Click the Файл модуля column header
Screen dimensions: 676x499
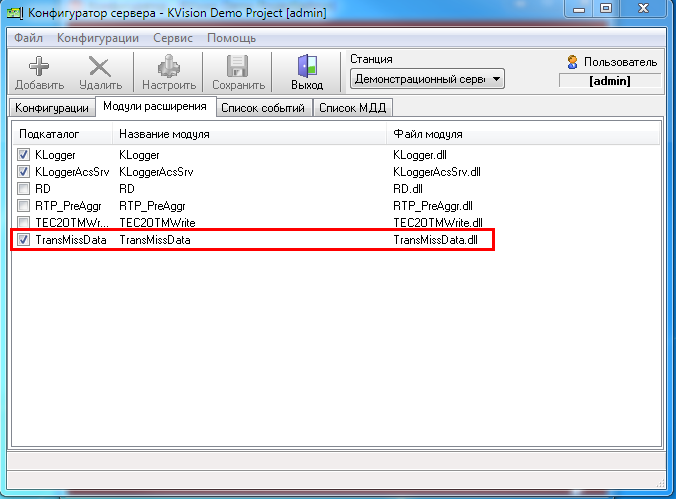[x=428, y=133]
